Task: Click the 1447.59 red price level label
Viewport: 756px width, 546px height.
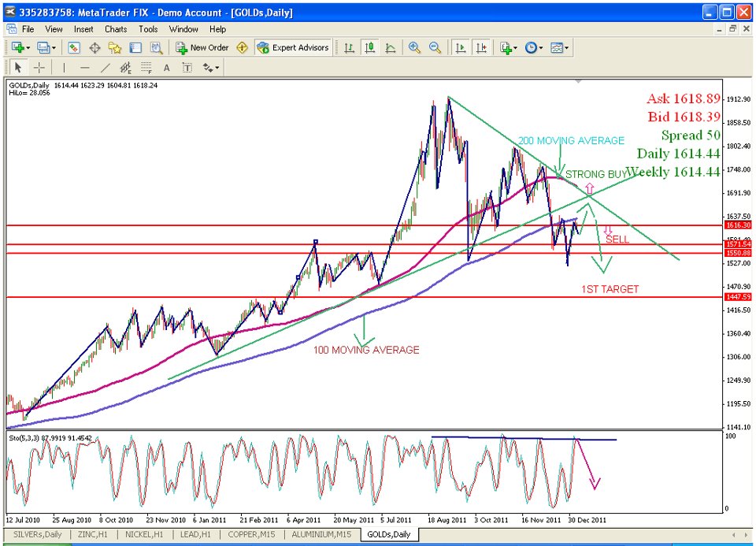Action: [x=738, y=297]
